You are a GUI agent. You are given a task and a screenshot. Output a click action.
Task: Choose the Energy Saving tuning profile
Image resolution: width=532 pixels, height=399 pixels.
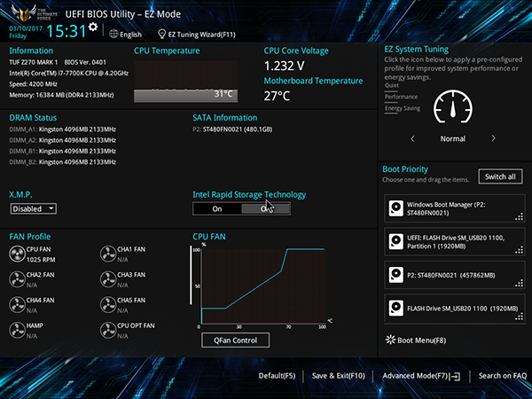click(x=403, y=108)
